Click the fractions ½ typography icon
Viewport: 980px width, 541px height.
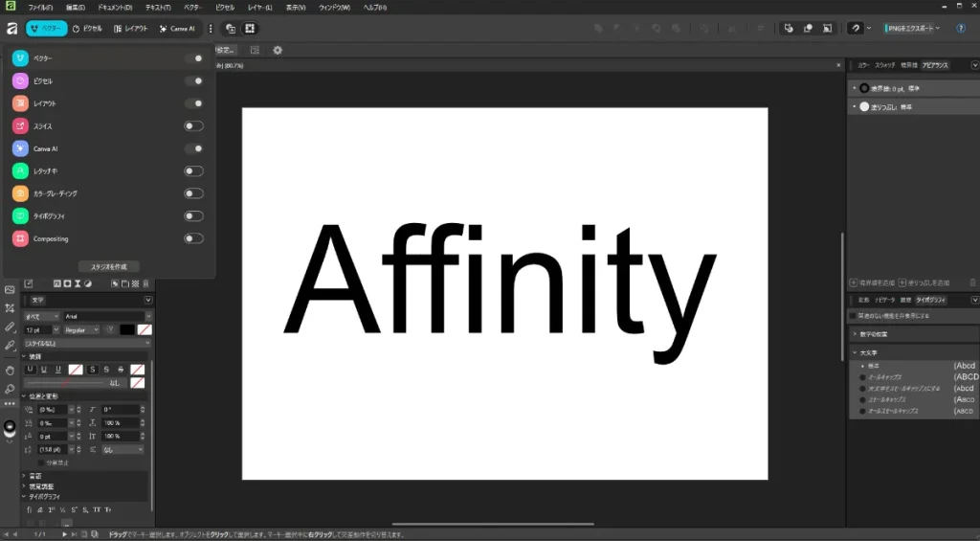(x=62, y=509)
